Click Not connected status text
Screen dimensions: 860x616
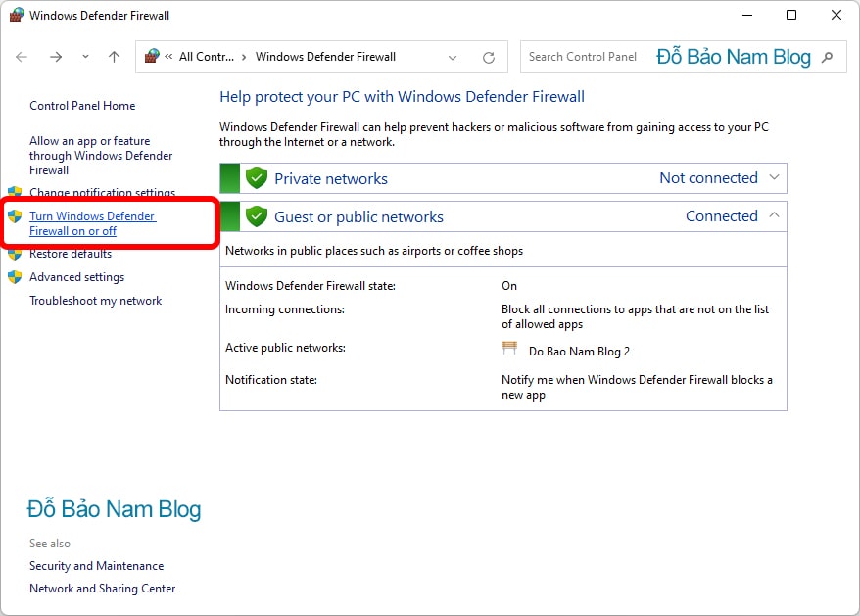[708, 177]
